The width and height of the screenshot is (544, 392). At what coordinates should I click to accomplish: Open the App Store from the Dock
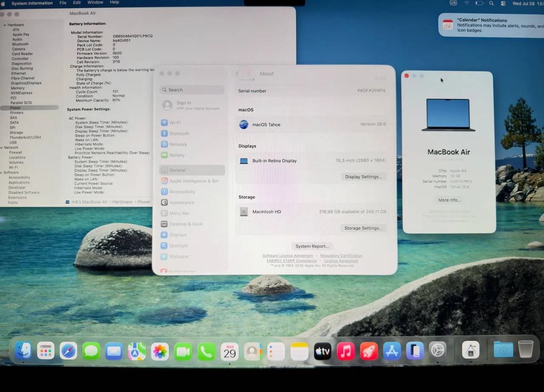[392, 351]
